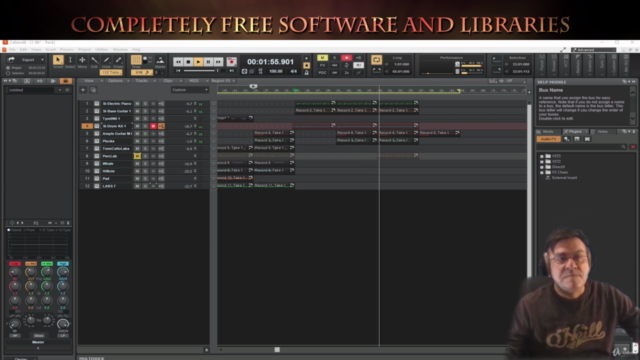
Task: Open Track view Clips dropdown
Action: coord(170,81)
